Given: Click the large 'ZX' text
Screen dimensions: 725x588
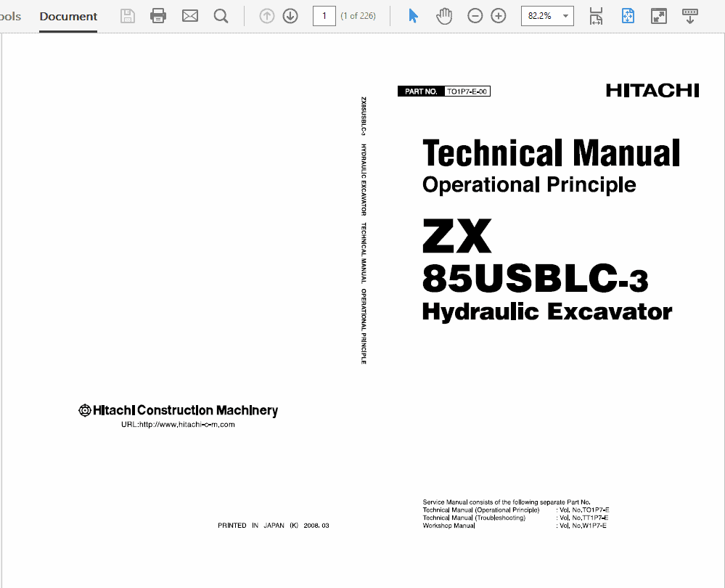Looking at the screenshot, I should 456,236.
